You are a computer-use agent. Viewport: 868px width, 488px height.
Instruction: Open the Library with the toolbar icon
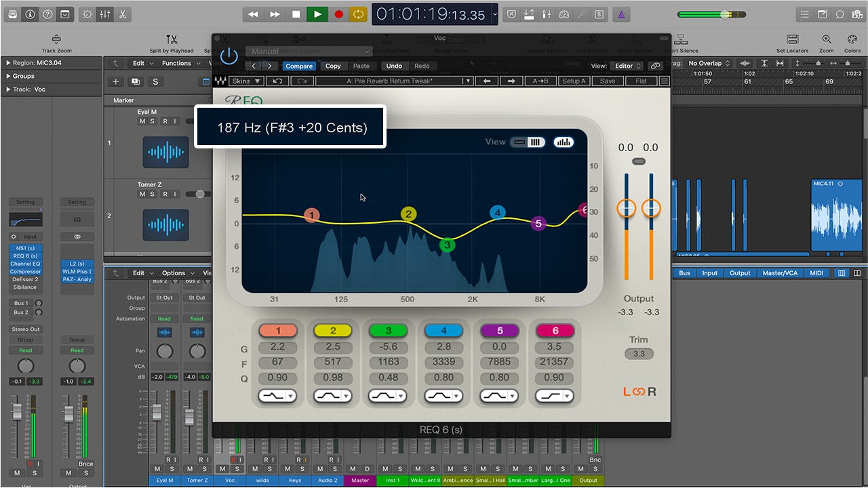[x=11, y=14]
